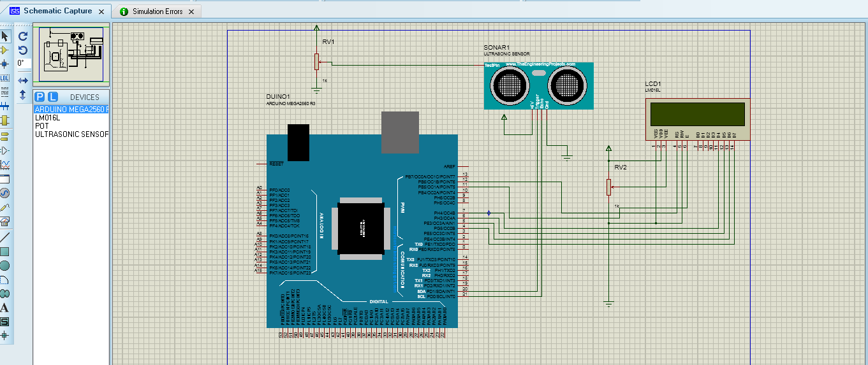Select 2D closed path tool
This screenshot has width=868, height=365.
click(x=4, y=293)
